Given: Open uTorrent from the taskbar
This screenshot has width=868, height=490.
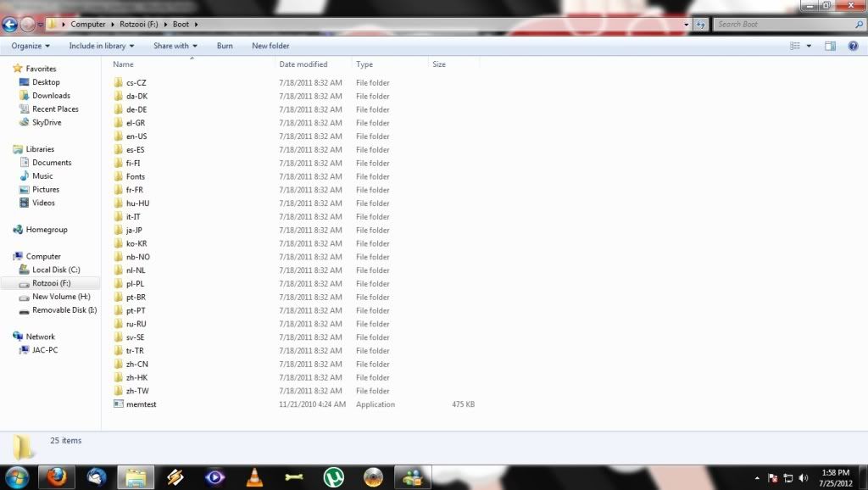Looking at the screenshot, I should point(333,477).
